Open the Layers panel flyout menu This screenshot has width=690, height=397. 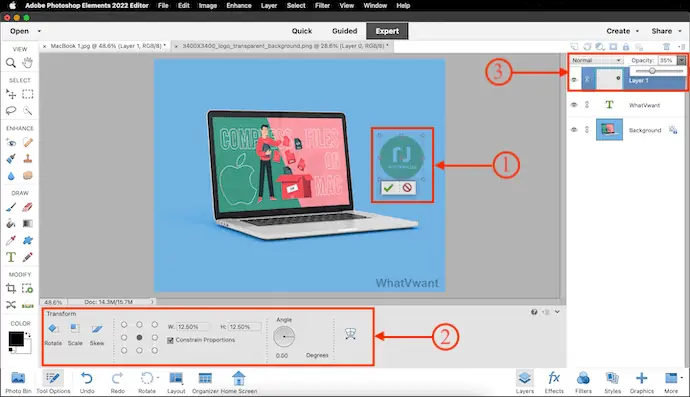click(x=682, y=47)
